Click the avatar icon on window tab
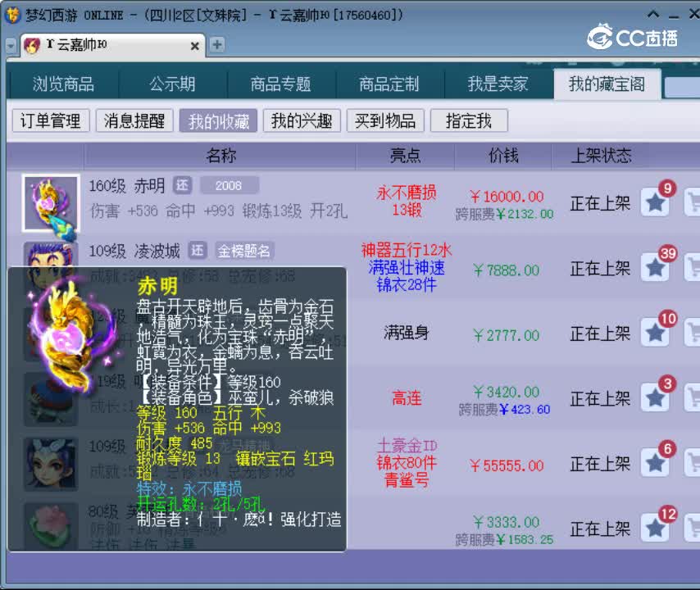The image size is (700, 590). pyautogui.click(x=32, y=46)
